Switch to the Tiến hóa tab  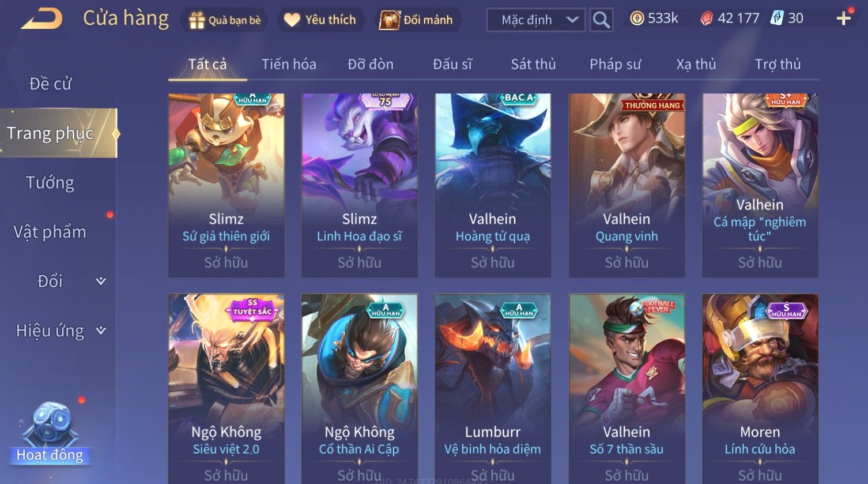[289, 64]
